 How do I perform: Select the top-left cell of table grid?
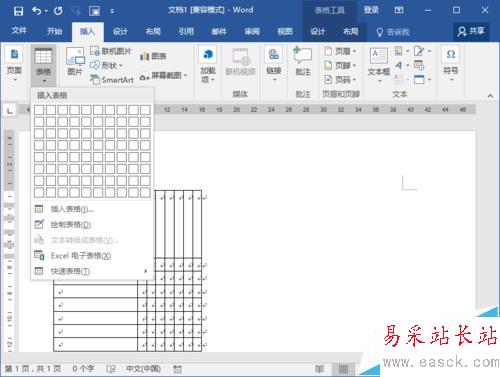39,110
